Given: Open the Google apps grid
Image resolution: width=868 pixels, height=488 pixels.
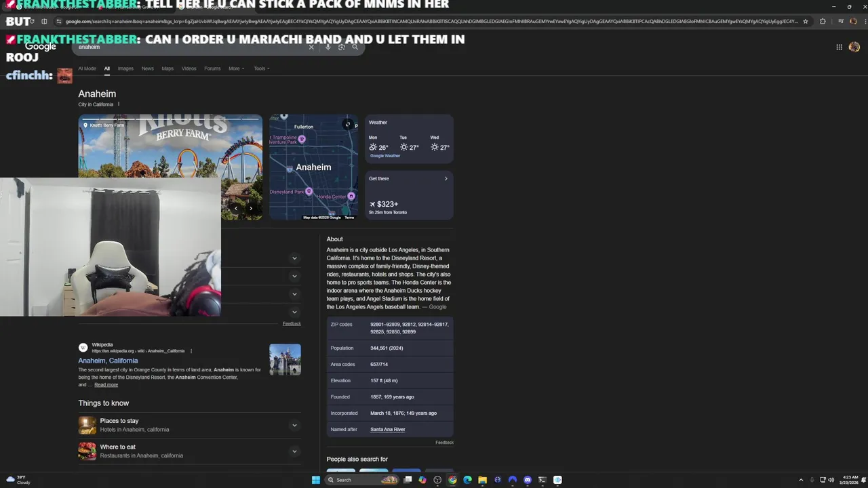Looking at the screenshot, I should (839, 47).
